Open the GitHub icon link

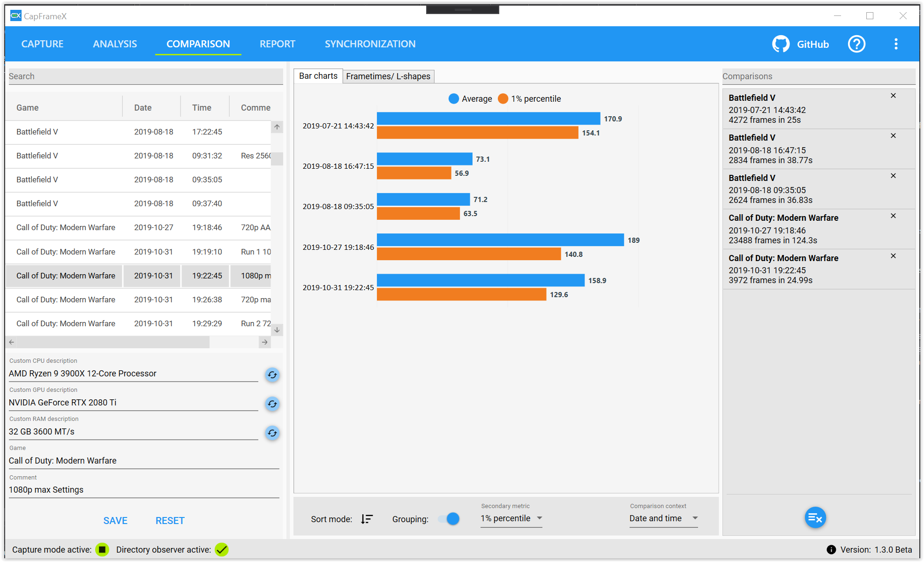[781, 44]
